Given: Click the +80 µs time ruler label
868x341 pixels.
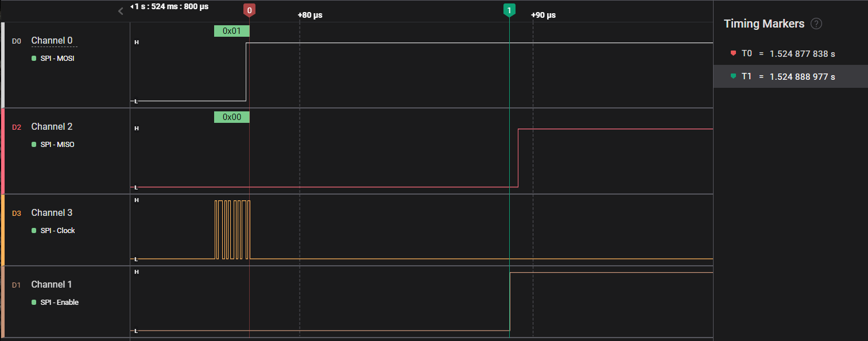Looking at the screenshot, I should pos(310,15).
